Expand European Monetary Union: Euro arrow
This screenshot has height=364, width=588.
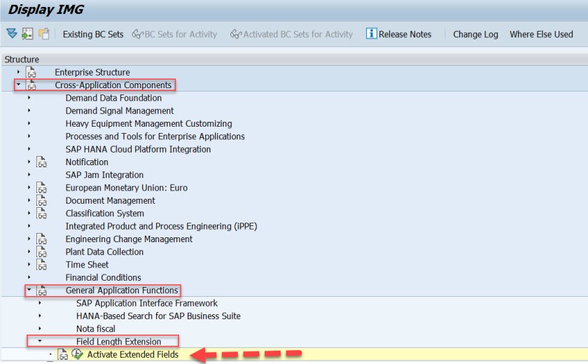click(29, 187)
